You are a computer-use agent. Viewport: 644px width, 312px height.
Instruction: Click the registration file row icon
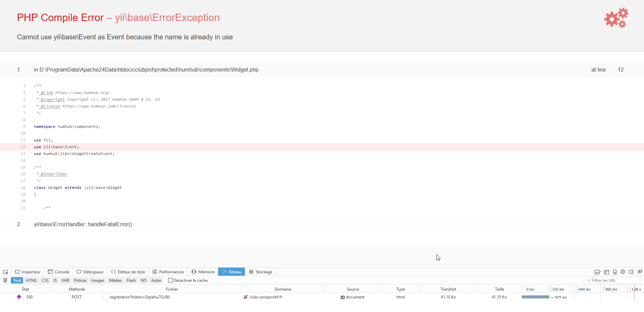click(106, 297)
